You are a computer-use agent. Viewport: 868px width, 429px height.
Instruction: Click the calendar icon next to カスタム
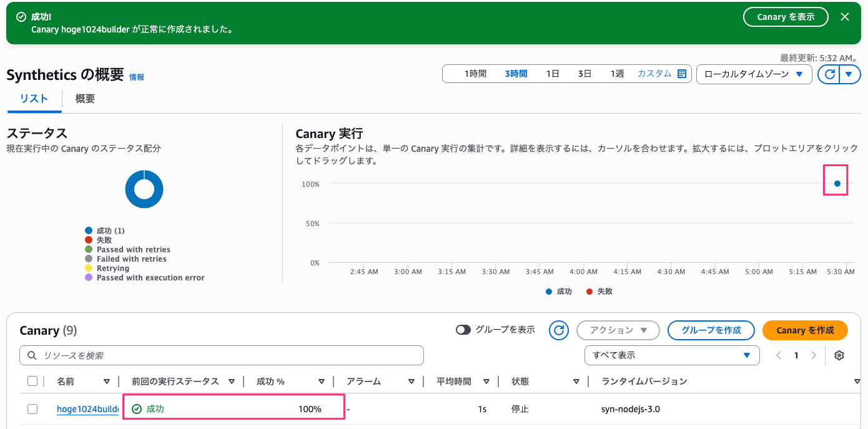tap(682, 74)
